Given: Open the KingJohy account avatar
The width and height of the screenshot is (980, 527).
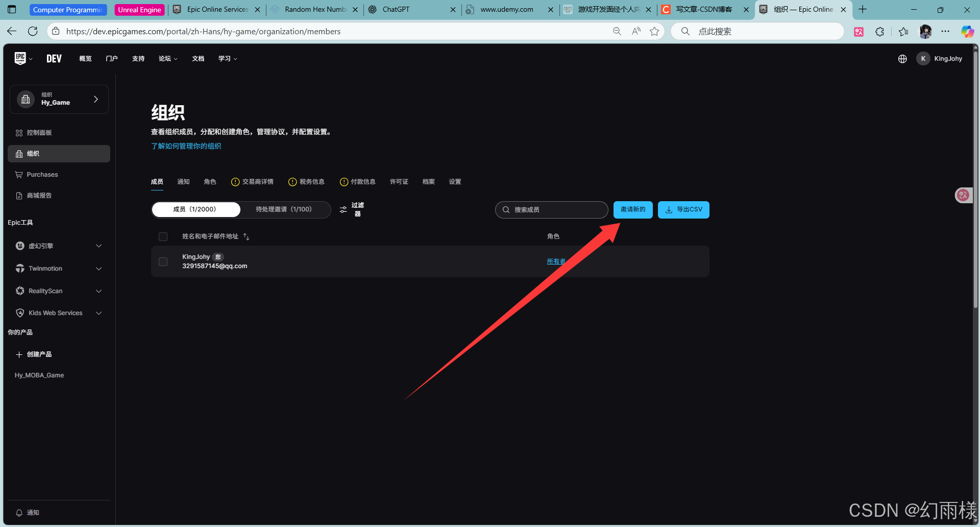Looking at the screenshot, I should coord(923,59).
